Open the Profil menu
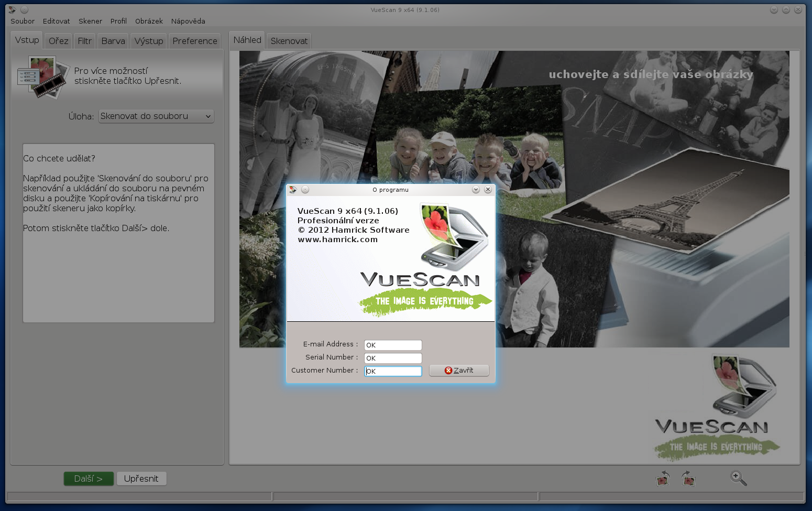 tap(118, 21)
